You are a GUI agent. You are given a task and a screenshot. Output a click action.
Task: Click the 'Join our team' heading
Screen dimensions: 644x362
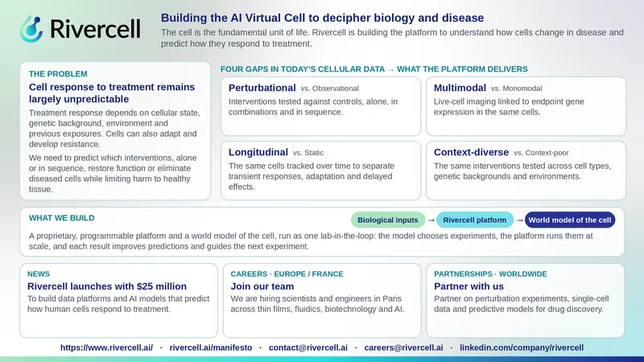(x=262, y=286)
